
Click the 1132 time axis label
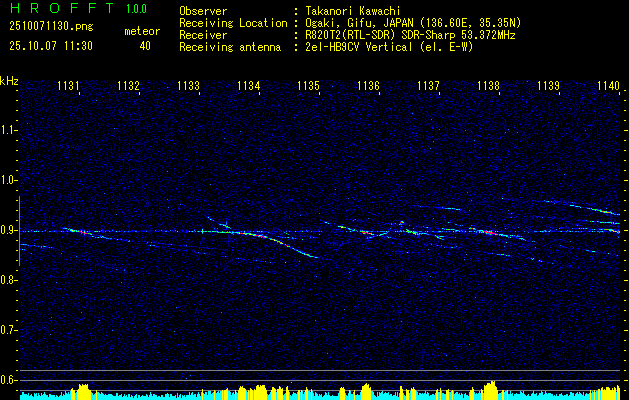pyautogui.click(x=128, y=86)
